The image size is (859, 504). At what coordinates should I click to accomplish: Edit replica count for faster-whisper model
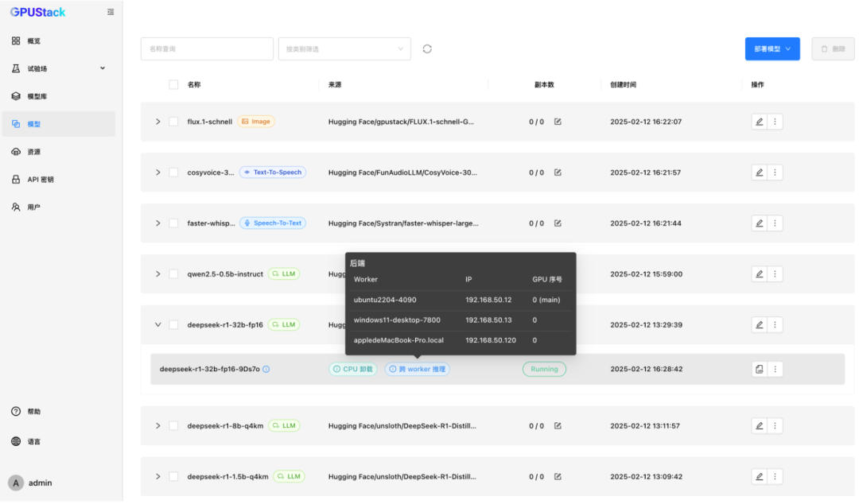tap(558, 223)
